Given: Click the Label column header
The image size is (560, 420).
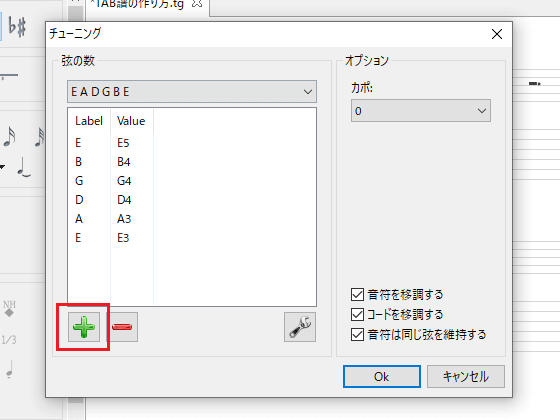Looking at the screenshot, I should click(89, 121).
